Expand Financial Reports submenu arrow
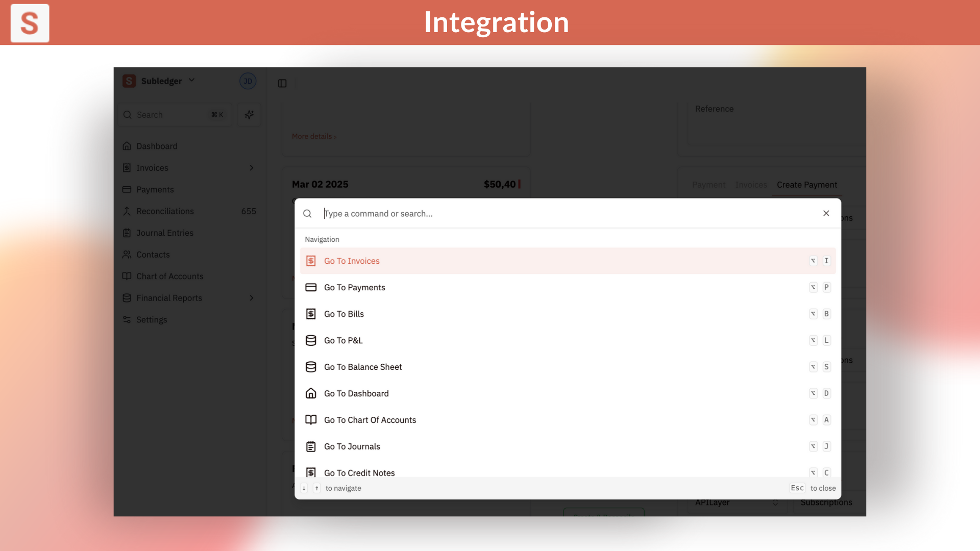 (252, 298)
